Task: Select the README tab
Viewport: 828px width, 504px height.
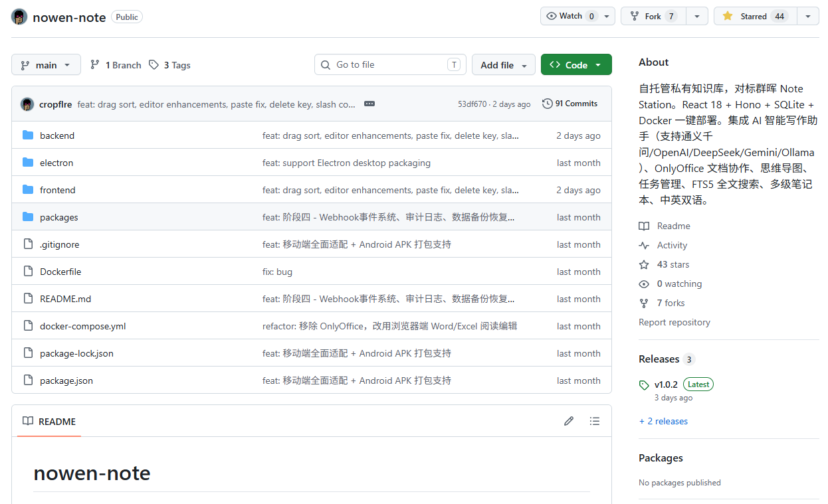Action: (49, 421)
